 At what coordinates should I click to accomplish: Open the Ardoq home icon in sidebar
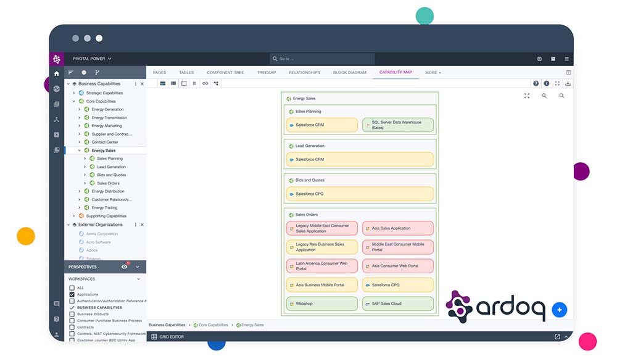tap(57, 73)
